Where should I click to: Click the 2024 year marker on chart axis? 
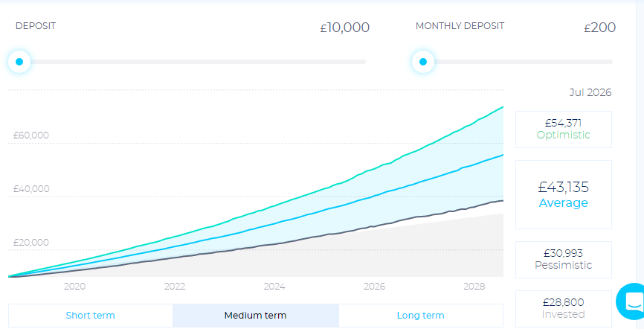pos(274,286)
